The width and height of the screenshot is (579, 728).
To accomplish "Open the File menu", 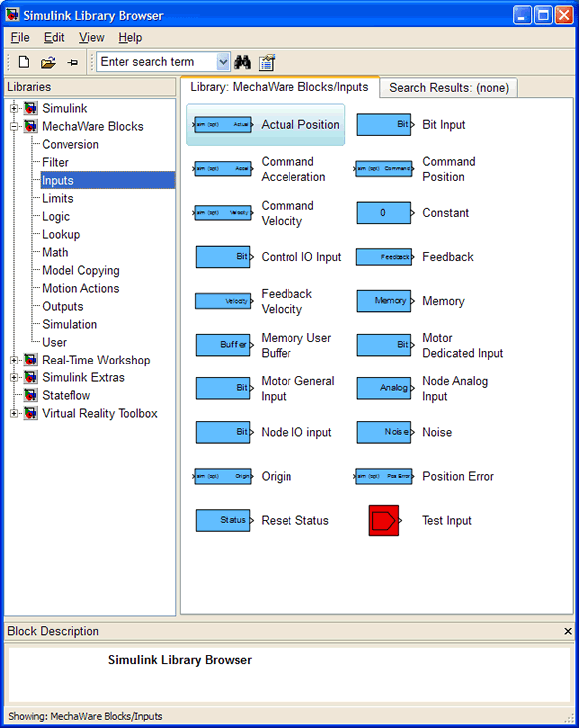I will pos(20,38).
